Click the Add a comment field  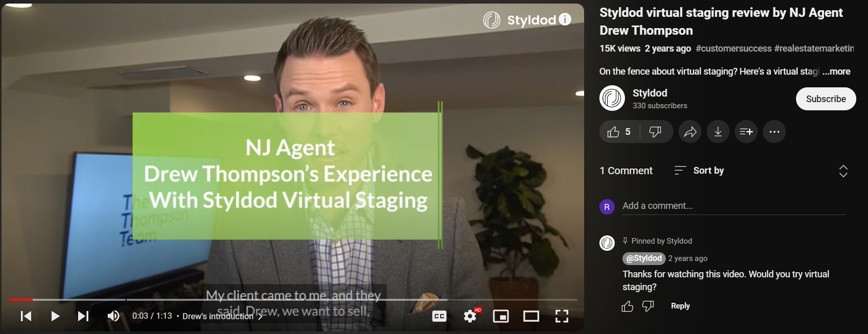click(733, 206)
